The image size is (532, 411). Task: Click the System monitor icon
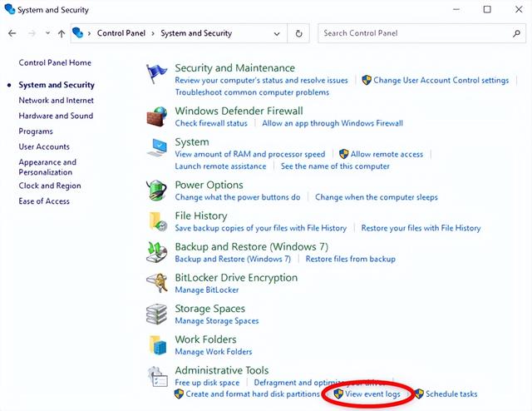point(157,147)
